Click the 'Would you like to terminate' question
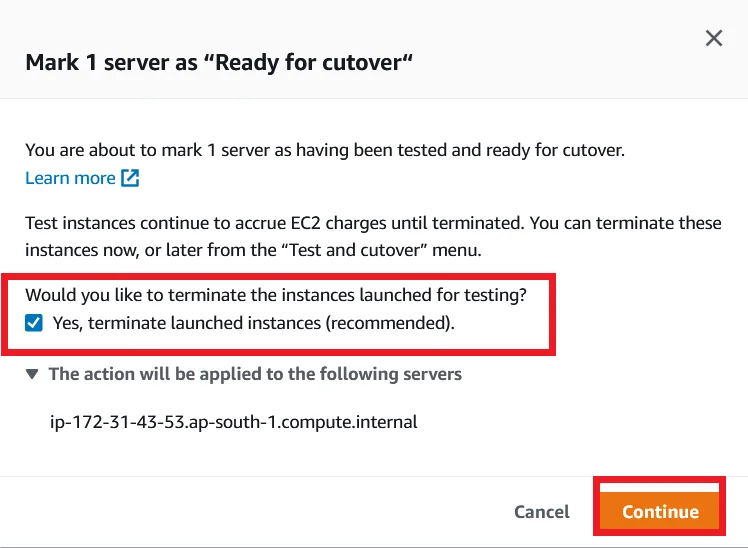The width and height of the screenshot is (748, 548). [x=276, y=295]
